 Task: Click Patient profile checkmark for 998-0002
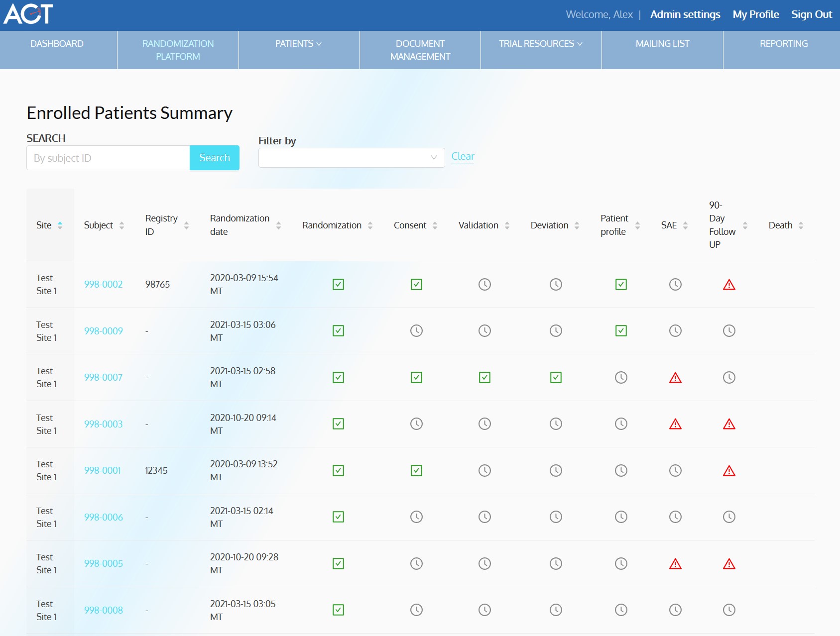coord(621,284)
